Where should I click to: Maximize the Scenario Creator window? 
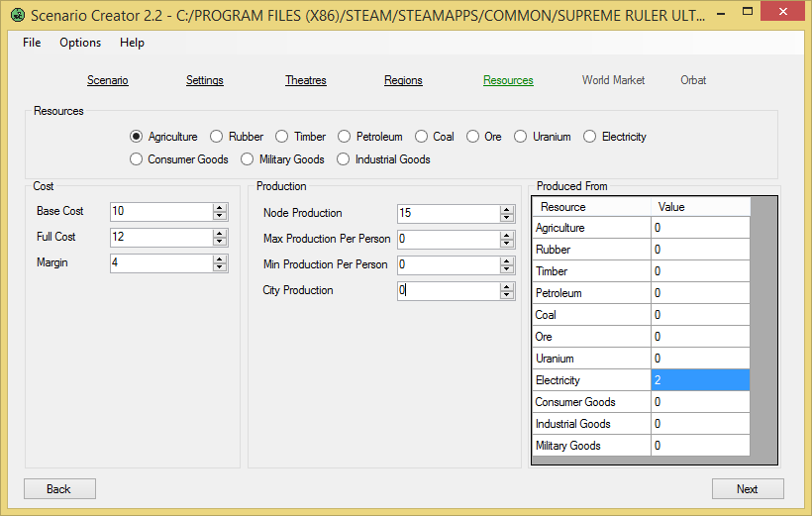[x=748, y=11]
